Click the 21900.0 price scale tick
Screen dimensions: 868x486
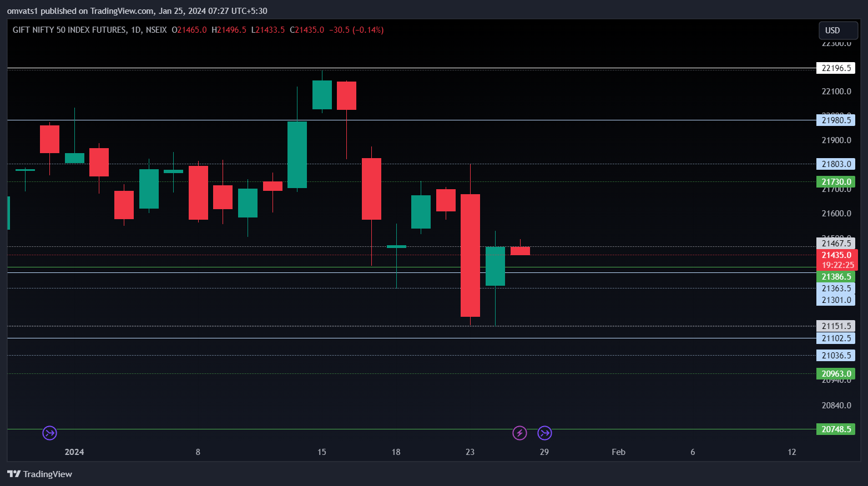(x=836, y=140)
